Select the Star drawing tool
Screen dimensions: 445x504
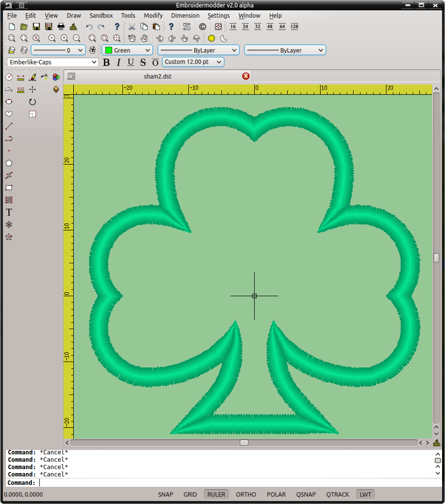[x=9, y=236]
